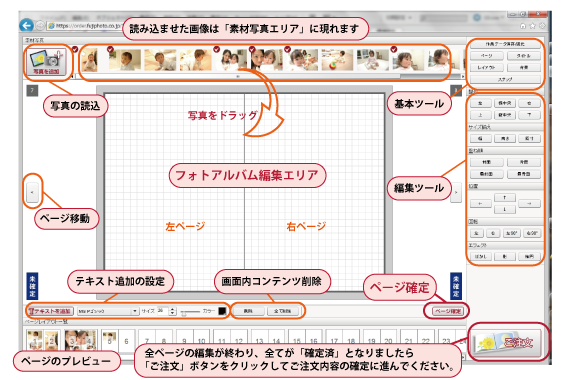Go to next page with the > button

point(456,192)
